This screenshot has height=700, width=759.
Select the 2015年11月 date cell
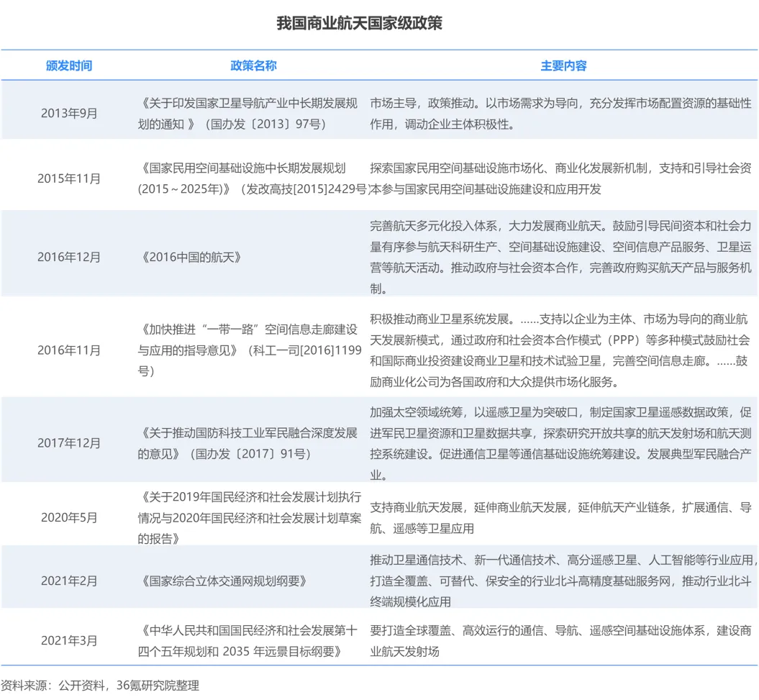coord(69,178)
